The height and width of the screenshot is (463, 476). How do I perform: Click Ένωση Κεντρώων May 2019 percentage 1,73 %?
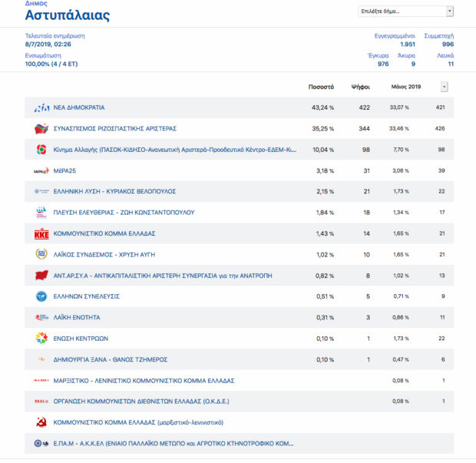click(x=401, y=339)
